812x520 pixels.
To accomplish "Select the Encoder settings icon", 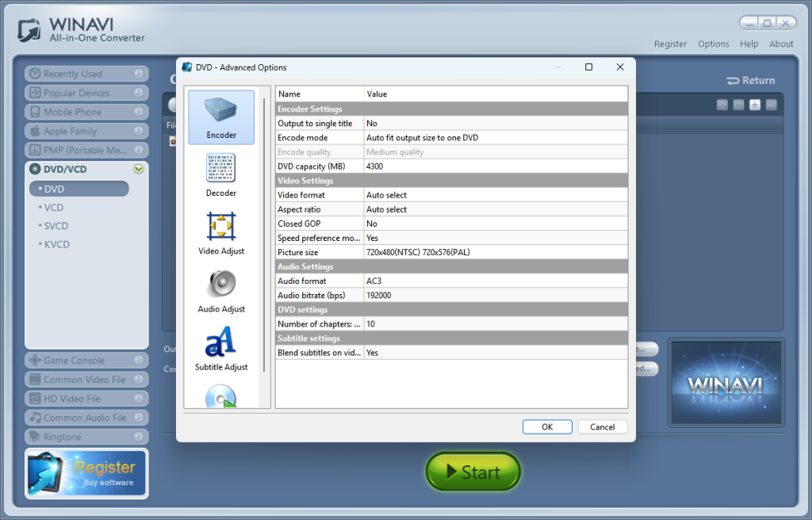I will tap(221, 117).
